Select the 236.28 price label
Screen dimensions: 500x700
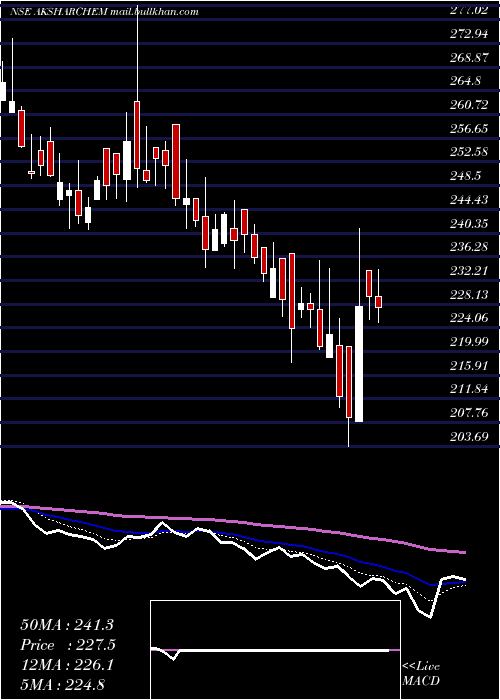pyautogui.click(x=469, y=246)
